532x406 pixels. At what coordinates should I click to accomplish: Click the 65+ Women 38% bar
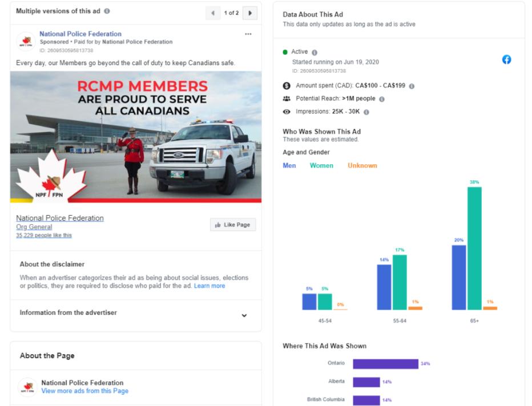pos(474,249)
